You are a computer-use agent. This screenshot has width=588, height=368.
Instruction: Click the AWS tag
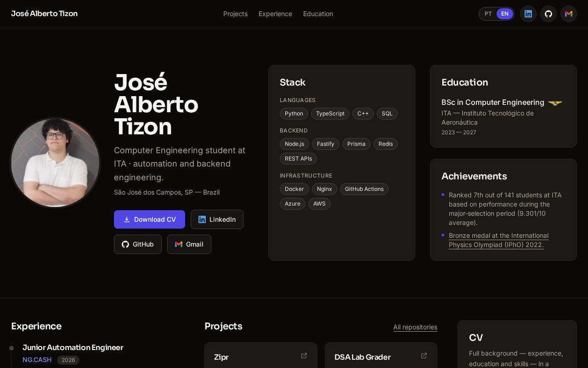pyautogui.click(x=319, y=204)
